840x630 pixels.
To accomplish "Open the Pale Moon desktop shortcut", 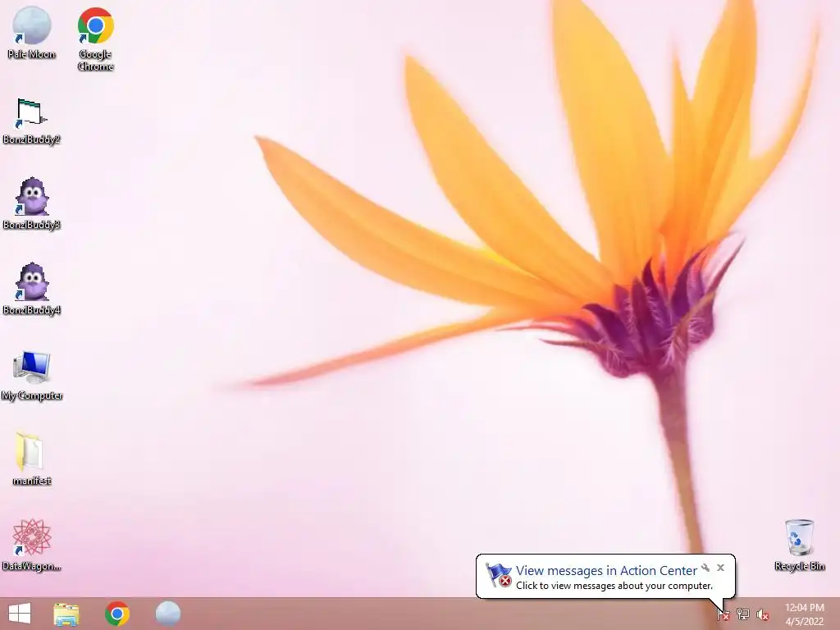I will [32, 33].
